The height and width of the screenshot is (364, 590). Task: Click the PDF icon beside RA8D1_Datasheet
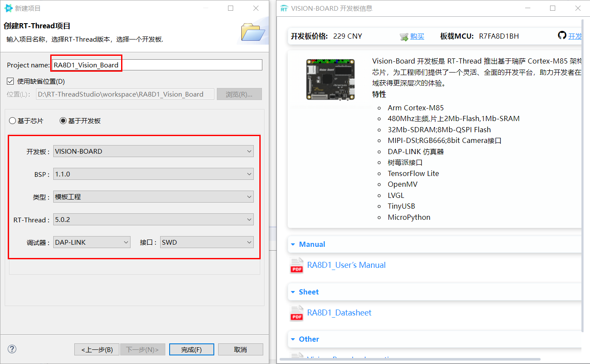pyautogui.click(x=297, y=313)
